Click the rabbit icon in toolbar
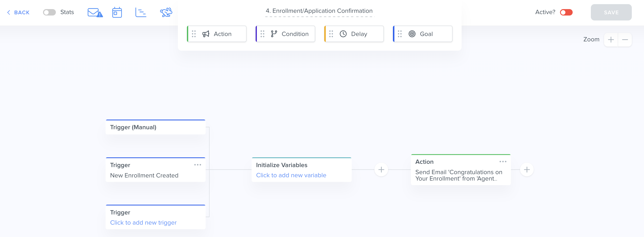 (x=166, y=12)
